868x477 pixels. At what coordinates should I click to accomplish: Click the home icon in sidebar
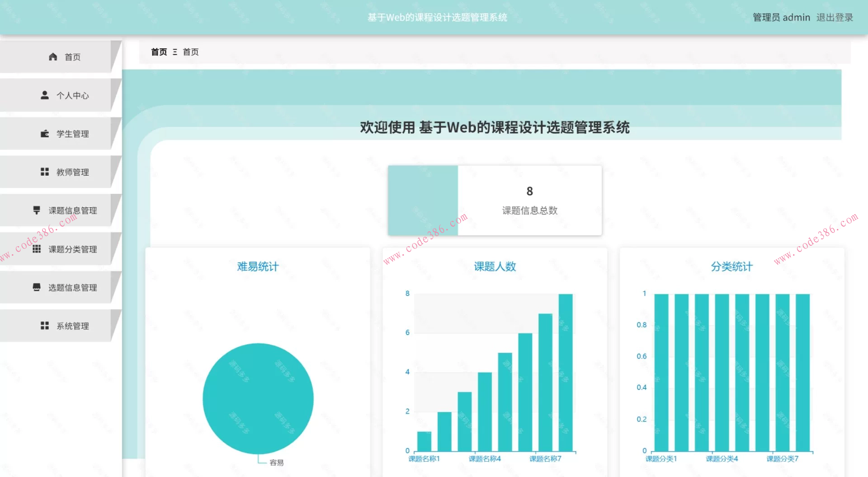pyautogui.click(x=53, y=57)
